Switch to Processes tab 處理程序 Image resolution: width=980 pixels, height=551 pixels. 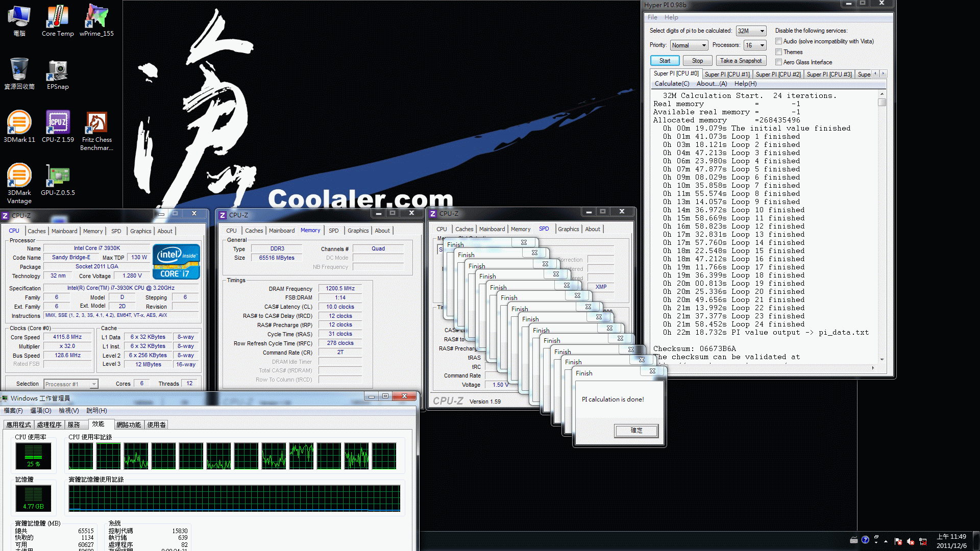pos(50,425)
